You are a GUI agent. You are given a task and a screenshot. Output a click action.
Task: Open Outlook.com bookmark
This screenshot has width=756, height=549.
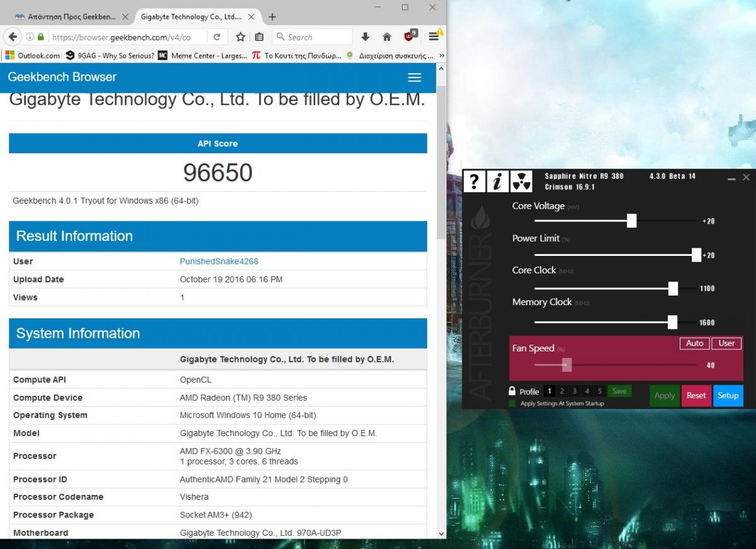[33, 55]
